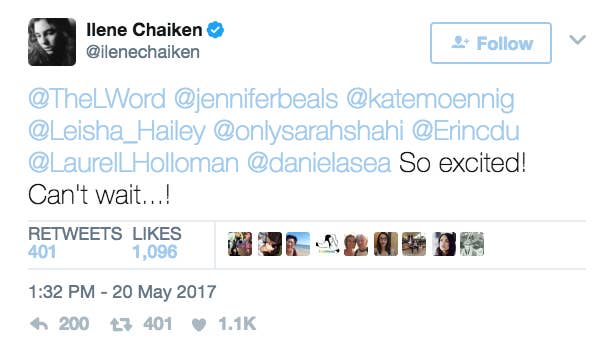This screenshot has height=360, width=616.
Task: Open the @onlysarahshahi mention
Action: (x=308, y=131)
